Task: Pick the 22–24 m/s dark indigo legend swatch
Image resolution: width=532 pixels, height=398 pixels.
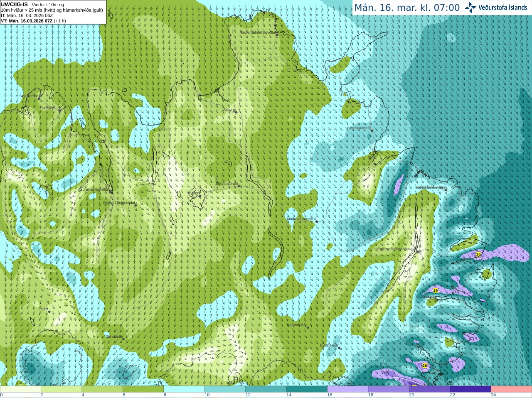Action: 471,389
